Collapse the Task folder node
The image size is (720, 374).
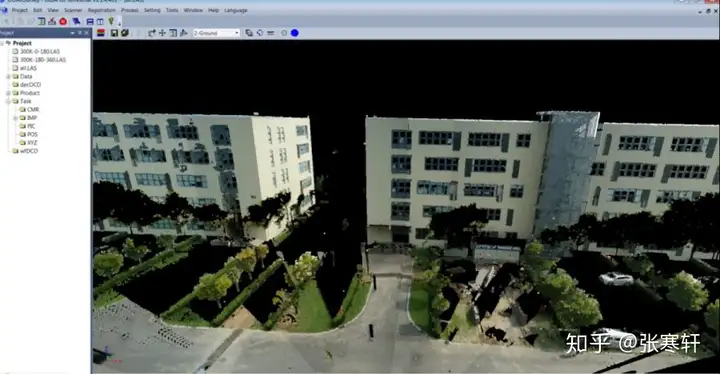click(x=8, y=101)
